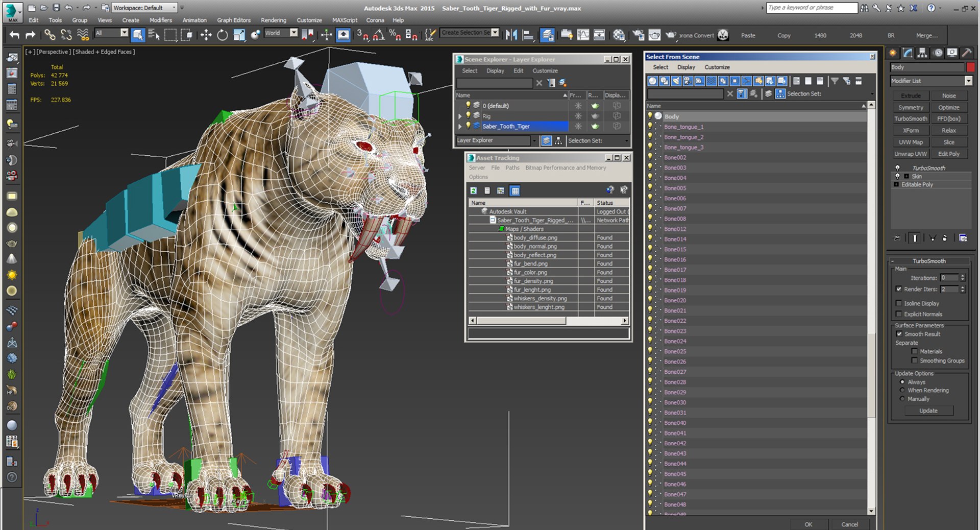
Task: Click the FFD(box) modifier button
Action: [x=949, y=118]
